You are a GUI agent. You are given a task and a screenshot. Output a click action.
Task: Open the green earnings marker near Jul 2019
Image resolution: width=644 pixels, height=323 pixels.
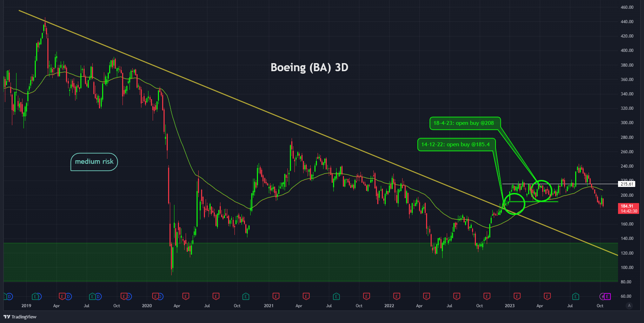[x=92, y=296]
